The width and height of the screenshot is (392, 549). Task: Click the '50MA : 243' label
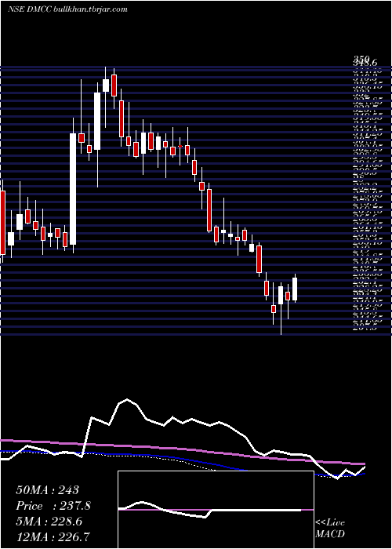click(x=48, y=490)
